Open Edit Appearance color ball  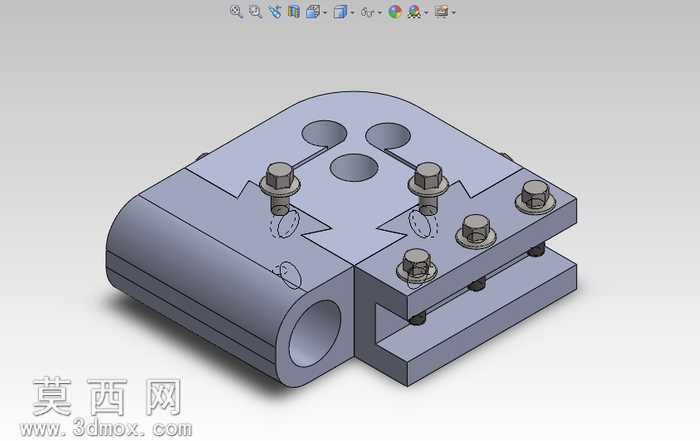tap(395, 12)
